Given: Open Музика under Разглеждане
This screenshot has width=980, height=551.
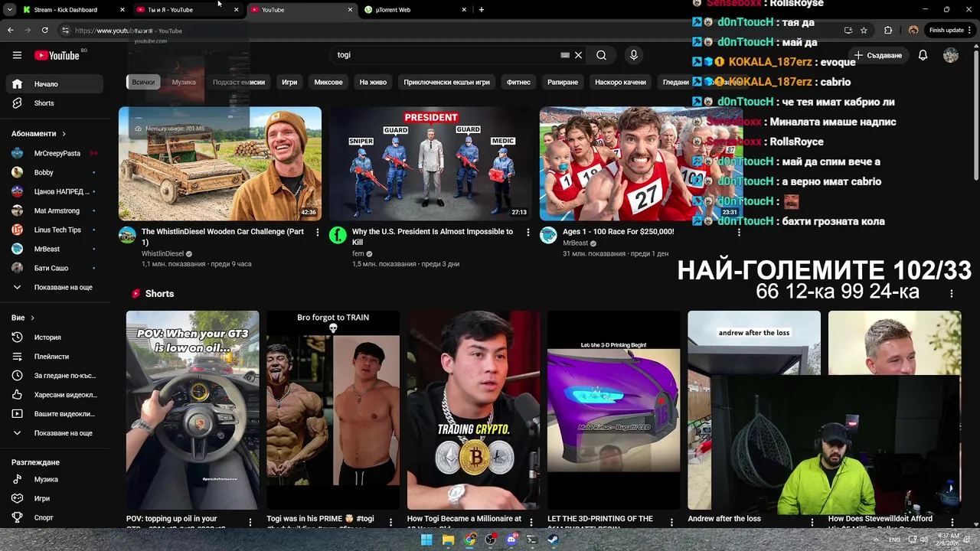Looking at the screenshot, I should pos(54,480).
